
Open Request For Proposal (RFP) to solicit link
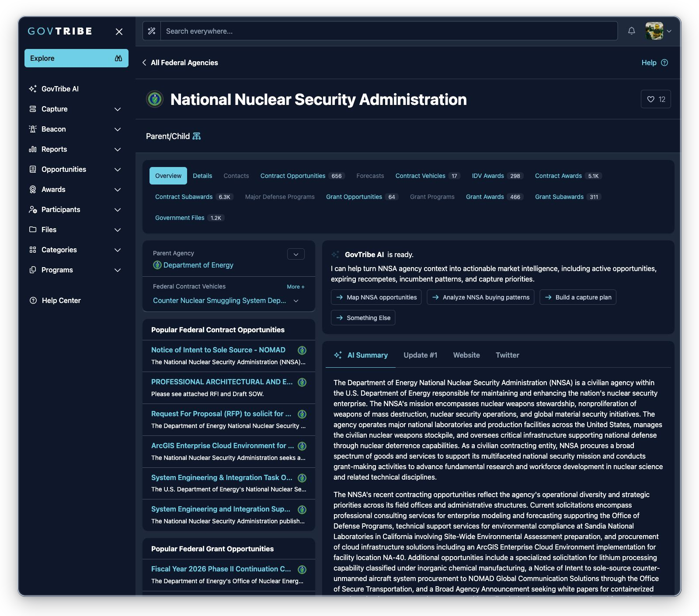pyautogui.click(x=221, y=414)
